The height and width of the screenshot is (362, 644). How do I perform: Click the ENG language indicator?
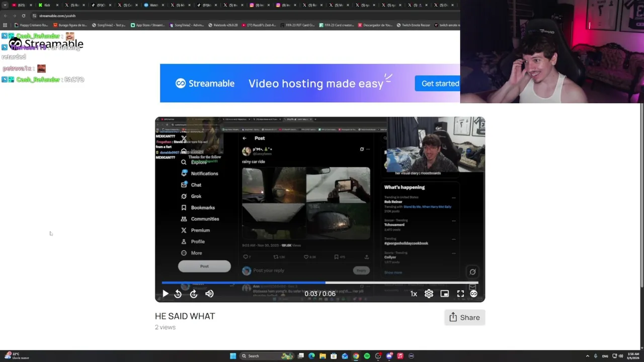pyautogui.click(x=605, y=356)
